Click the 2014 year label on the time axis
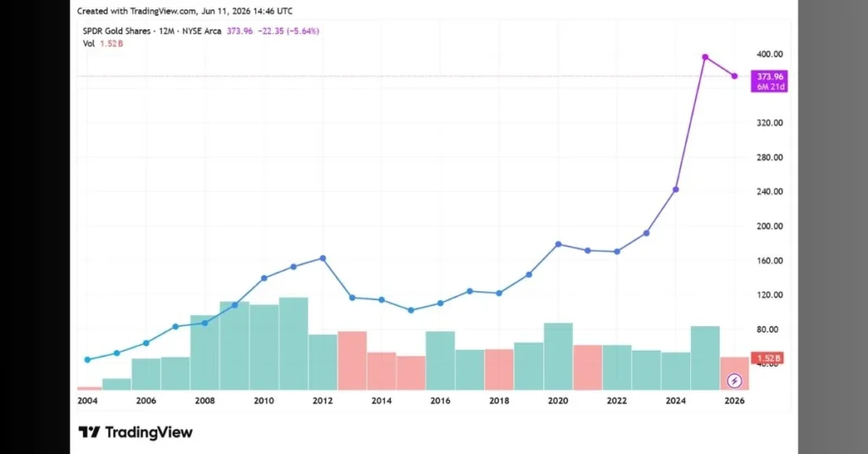The width and height of the screenshot is (868, 454). click(x=381, y=401)
